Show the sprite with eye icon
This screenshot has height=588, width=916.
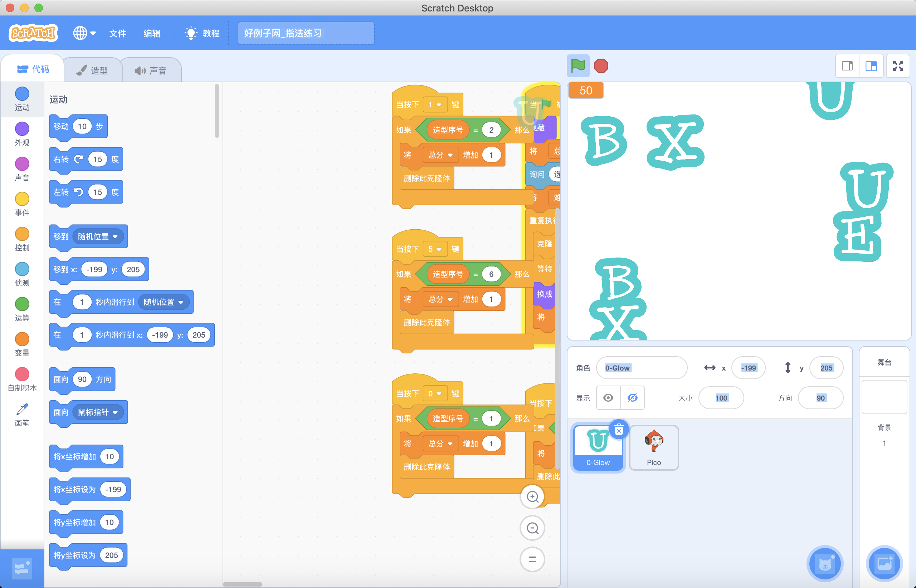608,398
